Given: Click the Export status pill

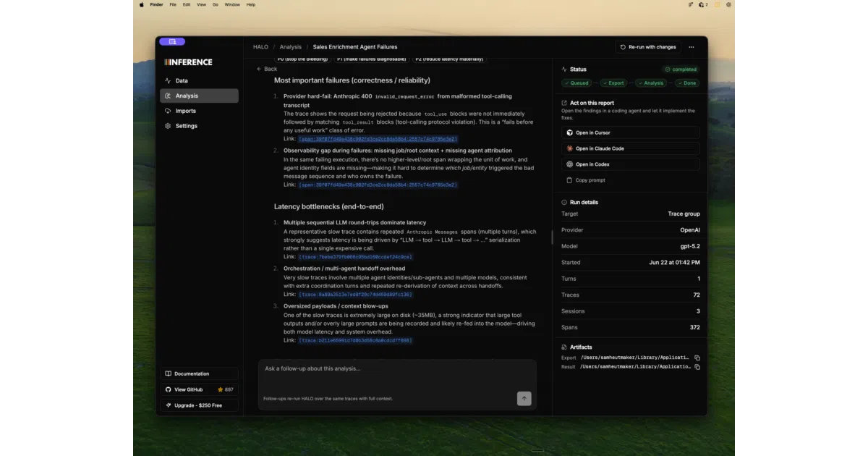Looking at the screenshot, I should pos(613,83).
